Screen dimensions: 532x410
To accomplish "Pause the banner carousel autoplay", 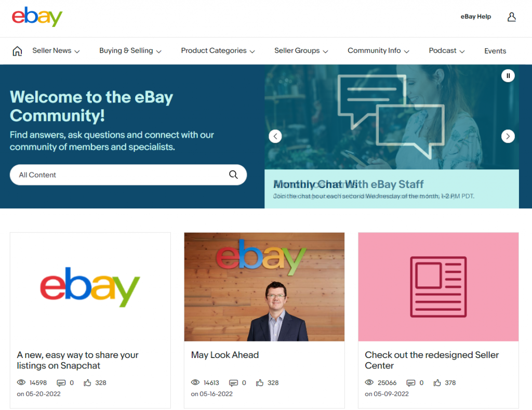I will coord(508,76).
